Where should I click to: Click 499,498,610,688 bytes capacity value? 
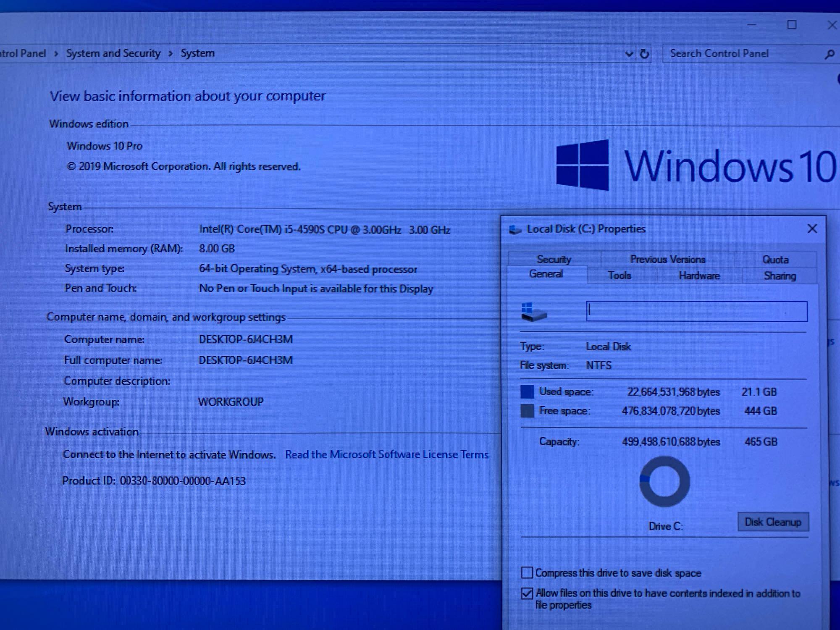(671, 442)
